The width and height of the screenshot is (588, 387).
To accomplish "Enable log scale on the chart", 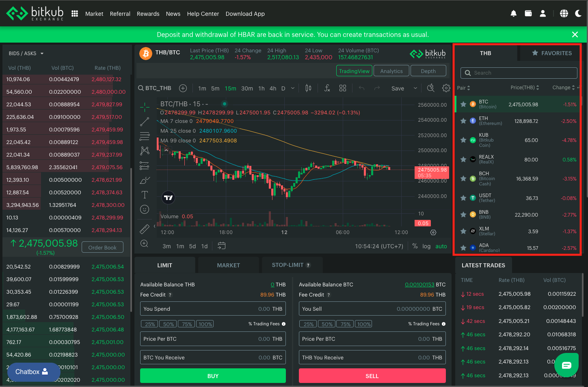I will click(426, 246).
